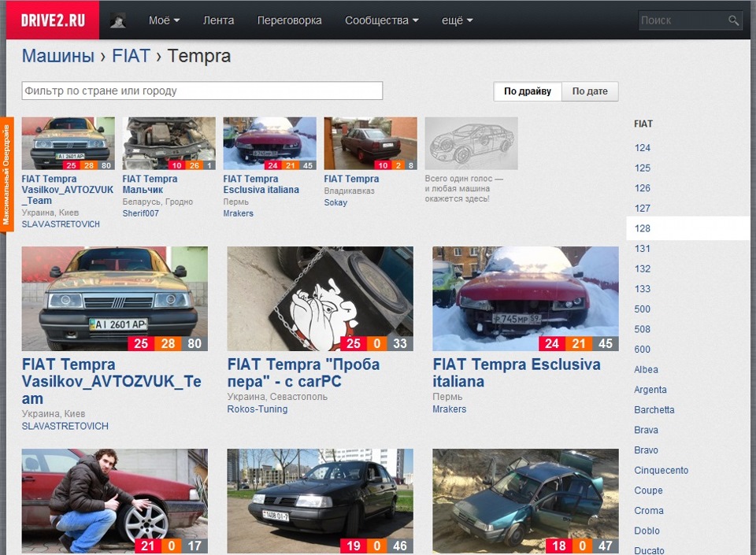Select FIAT 124 model in sidebar
This screenshot has width=756, height=555.
point(643,148)
